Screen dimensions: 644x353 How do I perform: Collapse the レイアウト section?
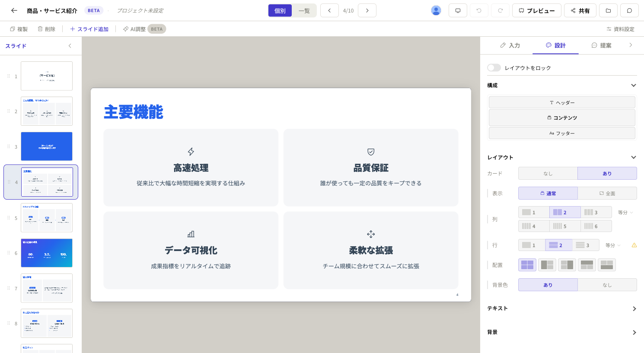(x=634, y=157)
